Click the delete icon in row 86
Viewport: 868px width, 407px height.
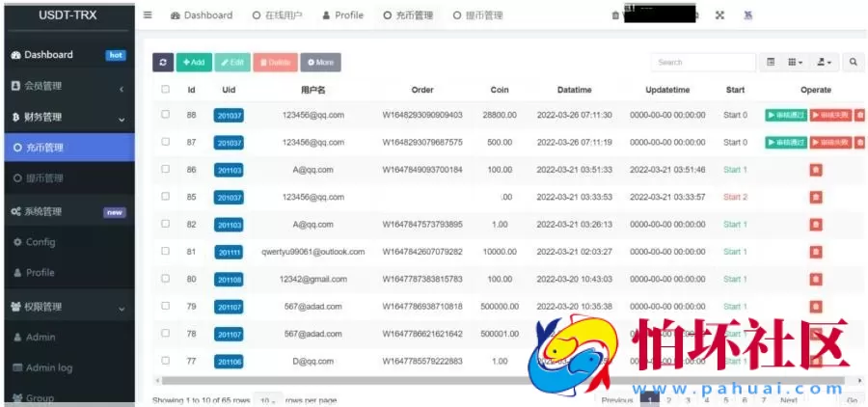[815, 170]
